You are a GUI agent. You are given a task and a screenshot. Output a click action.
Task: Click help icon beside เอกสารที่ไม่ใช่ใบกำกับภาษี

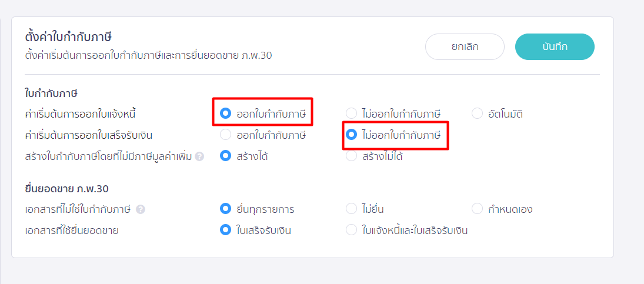141,209
